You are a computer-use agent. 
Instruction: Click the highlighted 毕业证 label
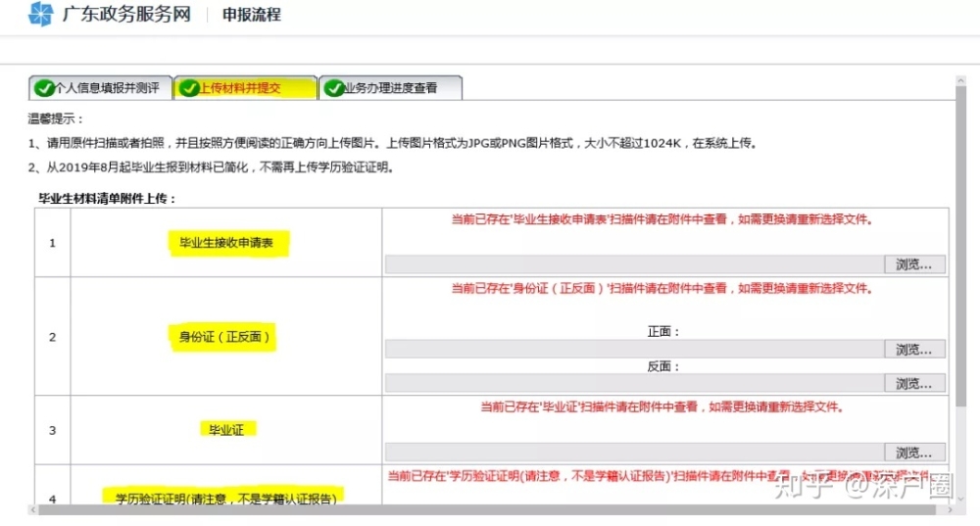pyautogui.click(x=226, y=430)
